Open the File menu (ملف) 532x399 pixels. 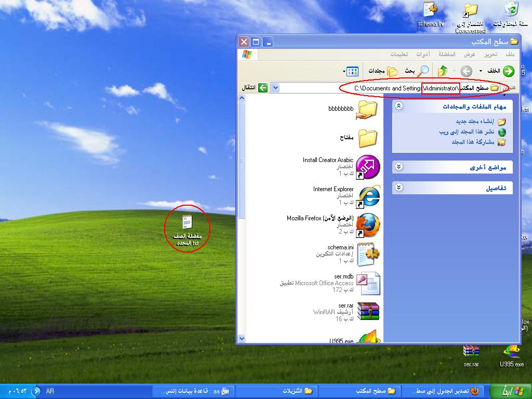tap(510, 54)
